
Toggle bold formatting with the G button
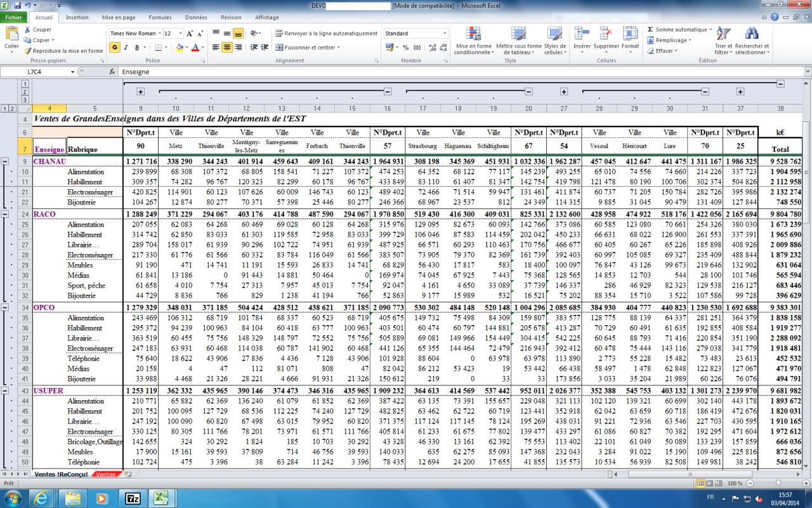[115, 48]
